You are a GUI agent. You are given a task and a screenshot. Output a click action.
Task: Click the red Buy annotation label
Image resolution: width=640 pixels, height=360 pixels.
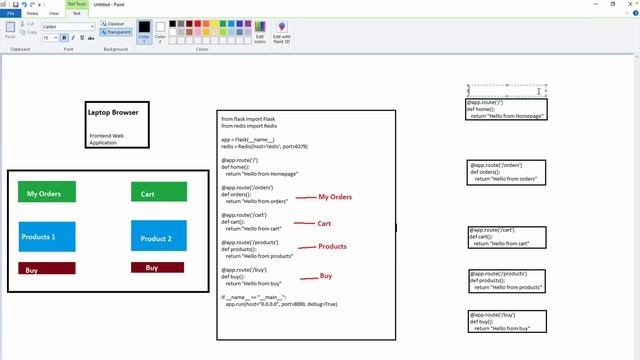(326, 276)
